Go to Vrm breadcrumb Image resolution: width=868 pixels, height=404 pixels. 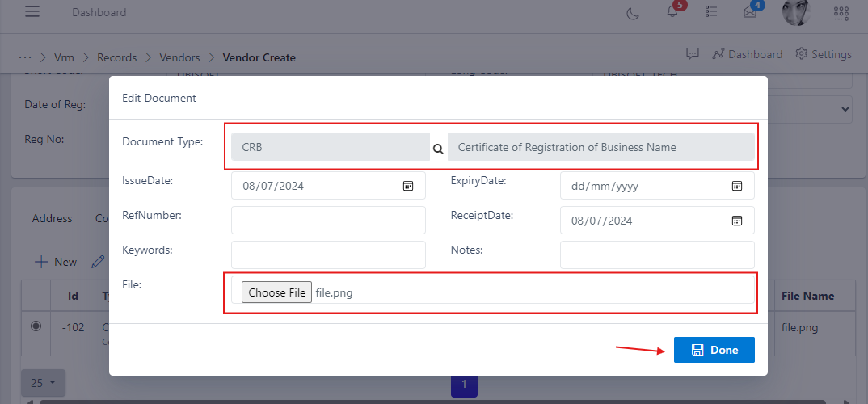(x=64, y=57)
